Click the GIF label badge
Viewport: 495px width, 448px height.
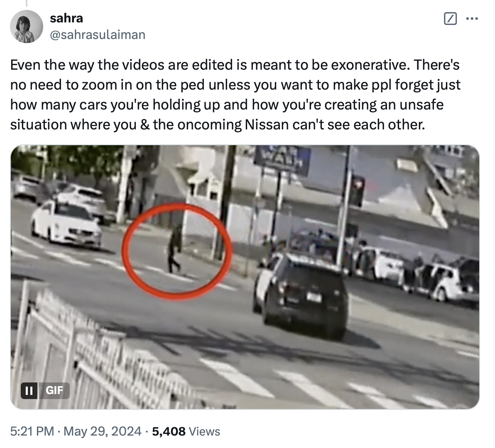coord(54,391)
